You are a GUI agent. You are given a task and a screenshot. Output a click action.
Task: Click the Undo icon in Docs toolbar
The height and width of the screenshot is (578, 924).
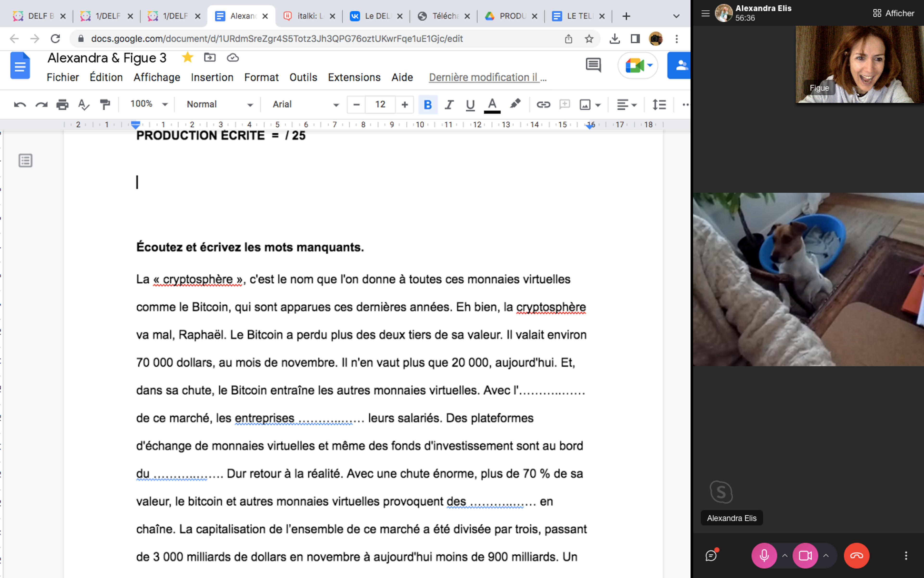pos(20,104)
